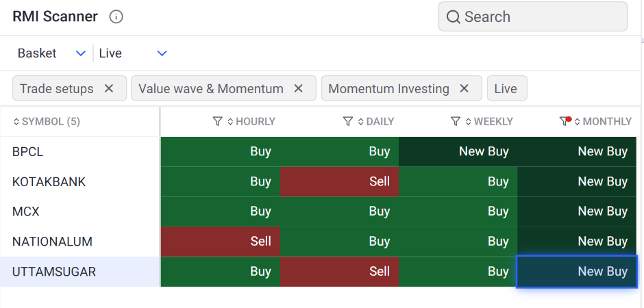This screenshot has width=644, height=308.
Task: Sort by the Symbol column arrows
Action: point(17,122)
